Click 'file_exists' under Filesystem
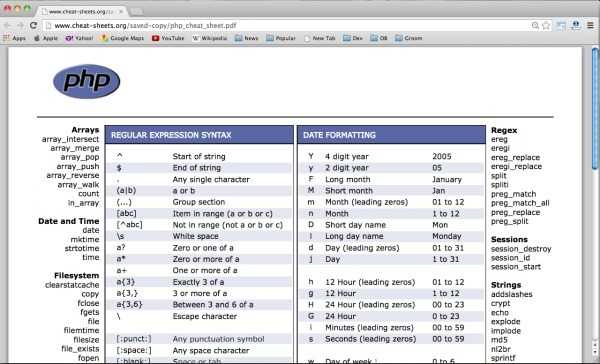600x364 pixels. pos(80,349)
